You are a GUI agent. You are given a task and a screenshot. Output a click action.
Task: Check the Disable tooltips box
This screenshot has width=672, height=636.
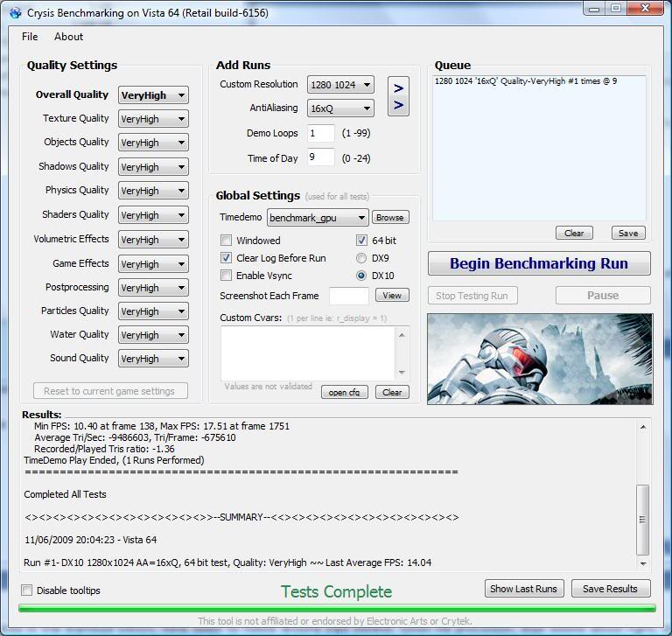pos(27,591)
